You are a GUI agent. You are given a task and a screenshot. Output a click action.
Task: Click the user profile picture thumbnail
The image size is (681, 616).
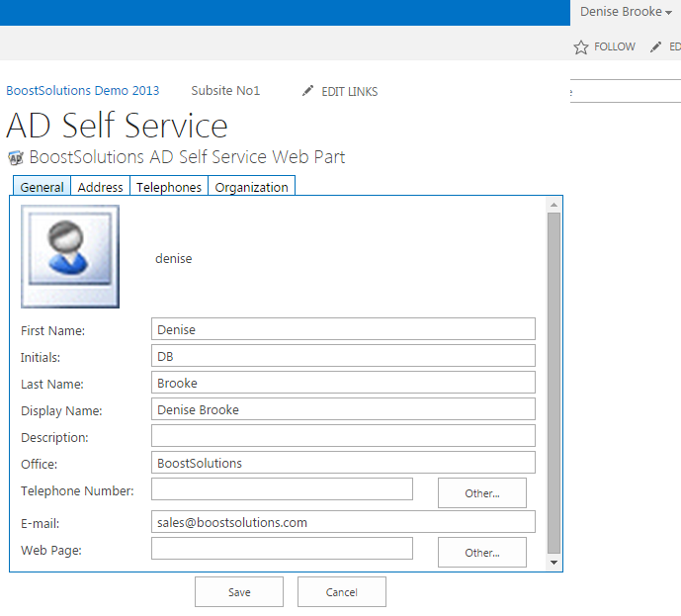(x=70, y=257)
